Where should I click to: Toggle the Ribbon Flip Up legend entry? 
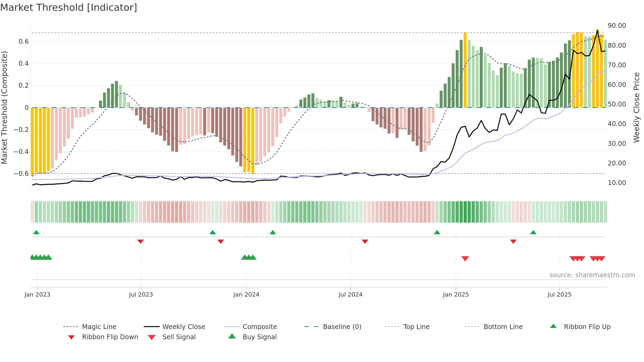click(x=580, y=327)
